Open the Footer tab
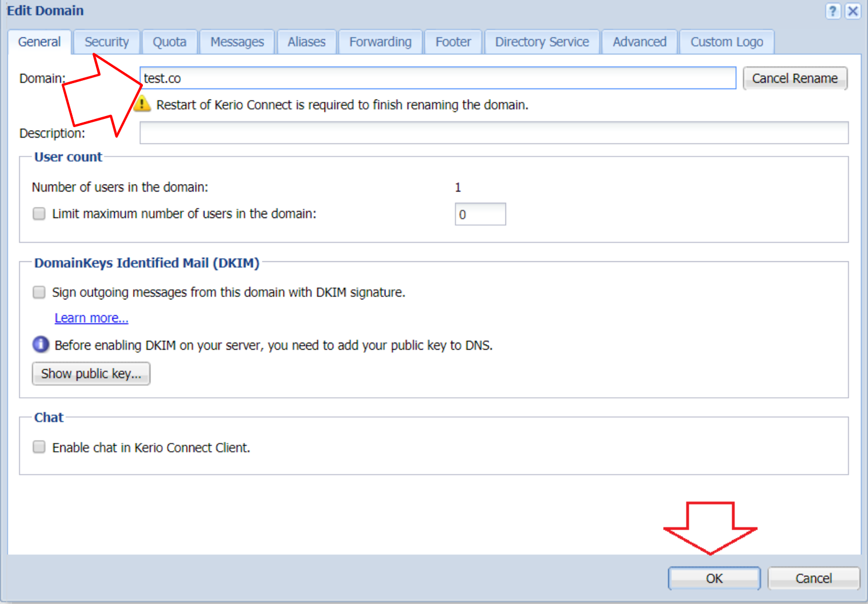868x604 pixels. [x=453, y=42]
